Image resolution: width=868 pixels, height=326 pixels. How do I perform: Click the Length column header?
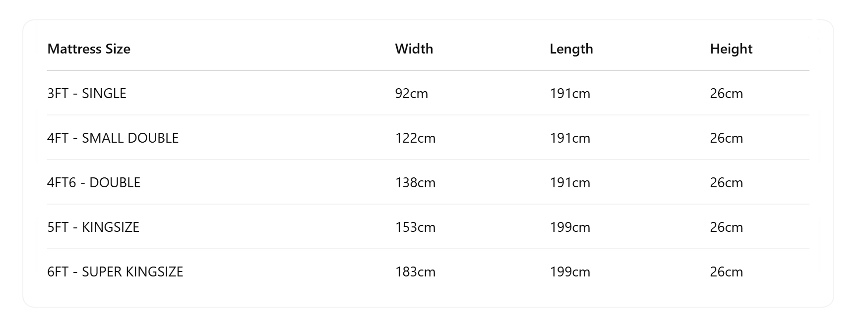pos(571,49)
